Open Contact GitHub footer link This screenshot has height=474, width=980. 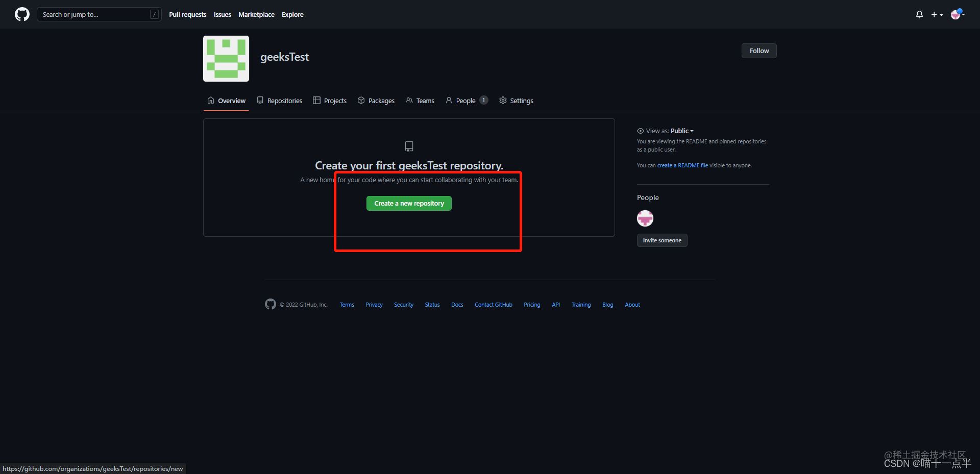(x=494, y=305)
